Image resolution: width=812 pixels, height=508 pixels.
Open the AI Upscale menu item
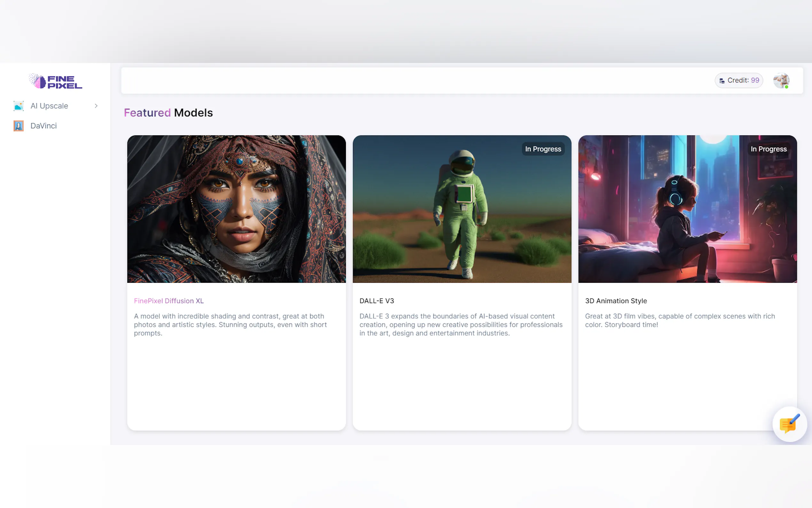(49, 106)
